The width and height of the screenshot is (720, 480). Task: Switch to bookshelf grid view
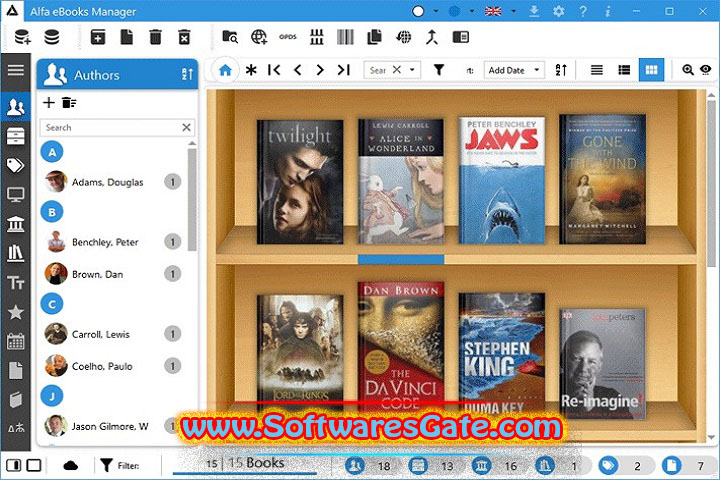(x=651, y=70)
